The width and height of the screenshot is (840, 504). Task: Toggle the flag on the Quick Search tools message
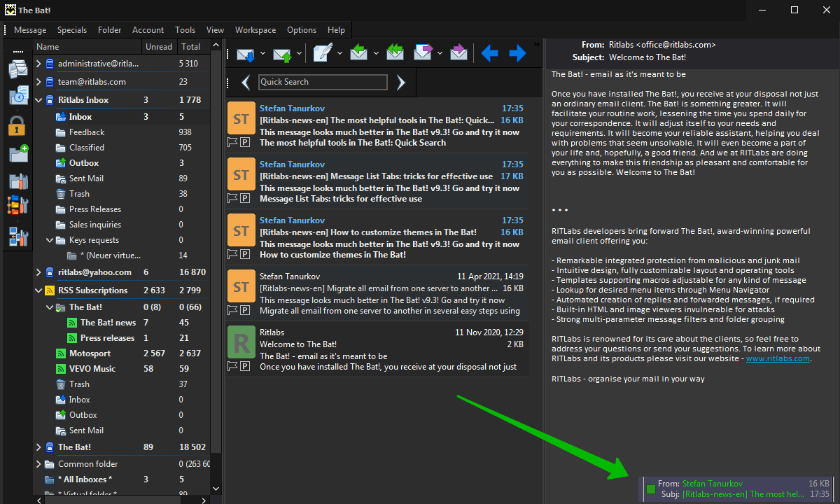tap(233, 142)
